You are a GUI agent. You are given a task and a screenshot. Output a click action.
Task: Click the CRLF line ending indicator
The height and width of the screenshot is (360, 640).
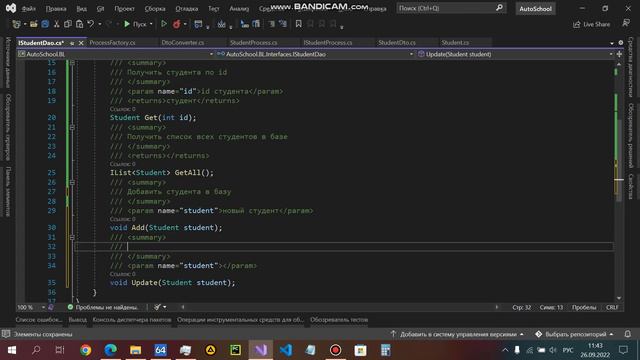(x=612, y=307)
